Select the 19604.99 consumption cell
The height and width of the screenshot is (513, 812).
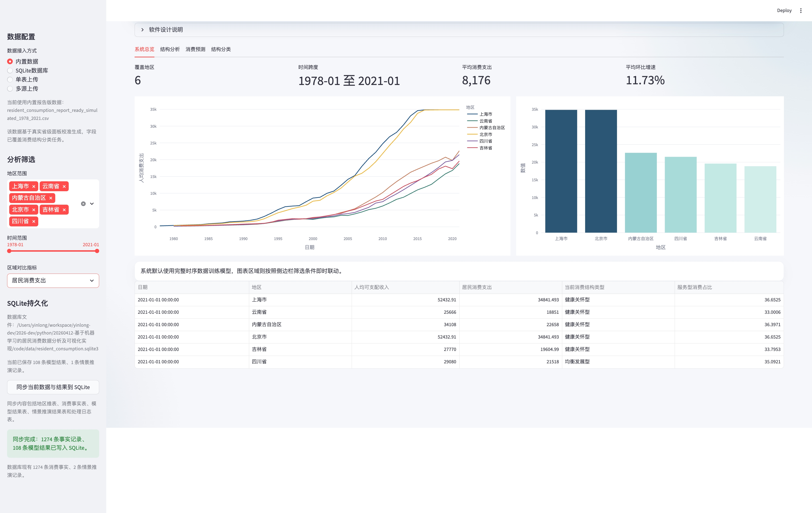pos(510,349)
